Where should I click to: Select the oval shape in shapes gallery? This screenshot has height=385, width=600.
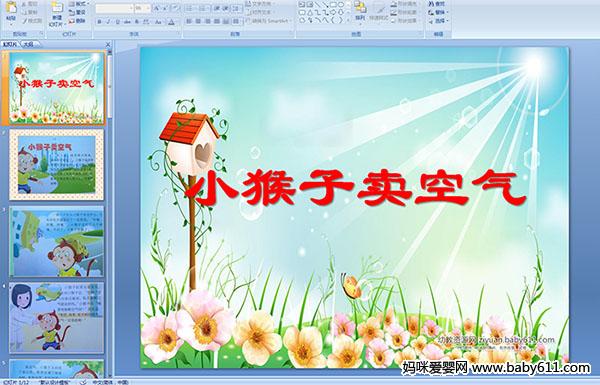click(x=340, y=4)
